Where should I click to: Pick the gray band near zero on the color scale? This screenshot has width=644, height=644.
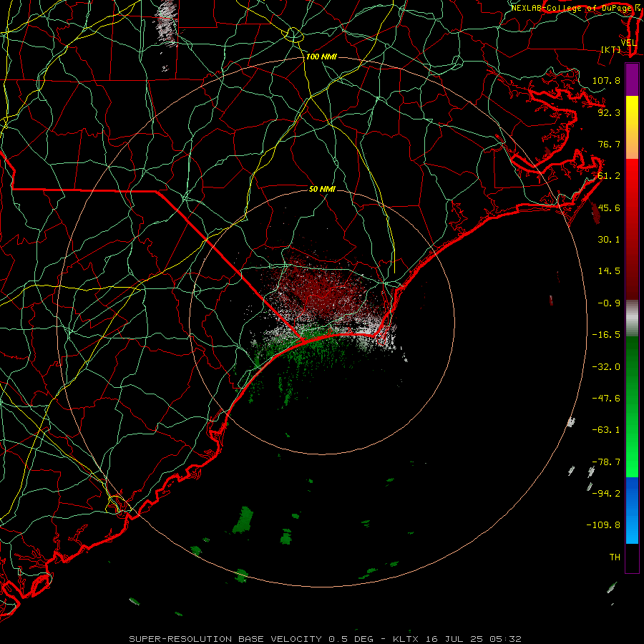coord(632,318)
